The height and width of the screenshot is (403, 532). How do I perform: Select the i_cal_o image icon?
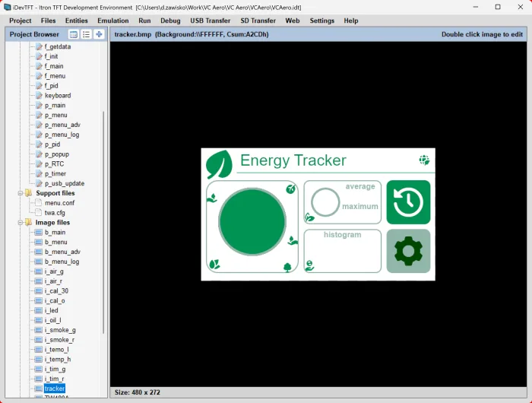pyautogui.click(x=39, y=301)
